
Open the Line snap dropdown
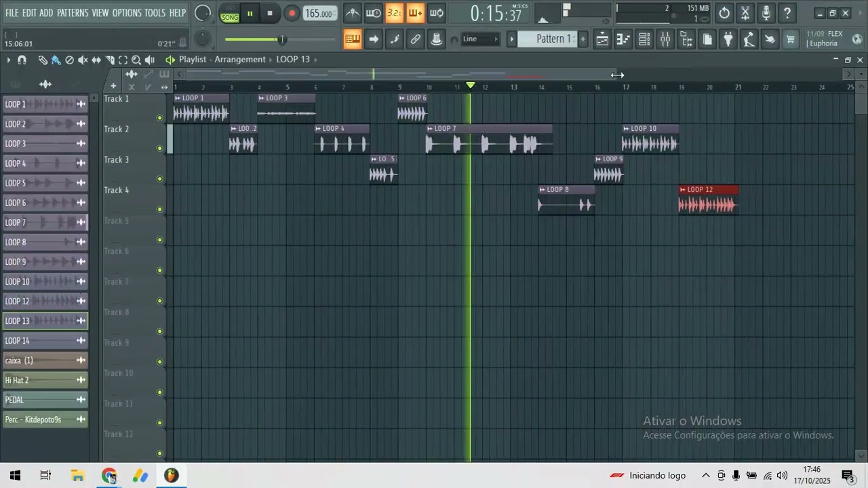tap(481, 39)
